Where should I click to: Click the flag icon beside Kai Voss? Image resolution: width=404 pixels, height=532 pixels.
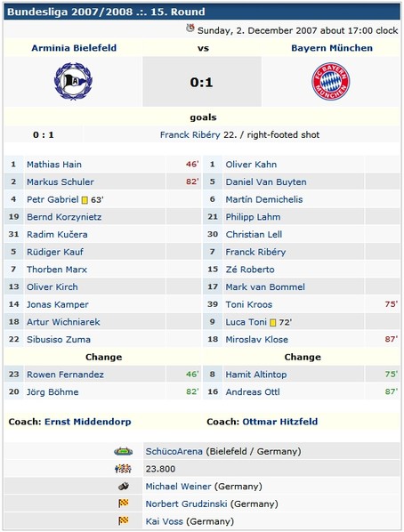[123, 520]
